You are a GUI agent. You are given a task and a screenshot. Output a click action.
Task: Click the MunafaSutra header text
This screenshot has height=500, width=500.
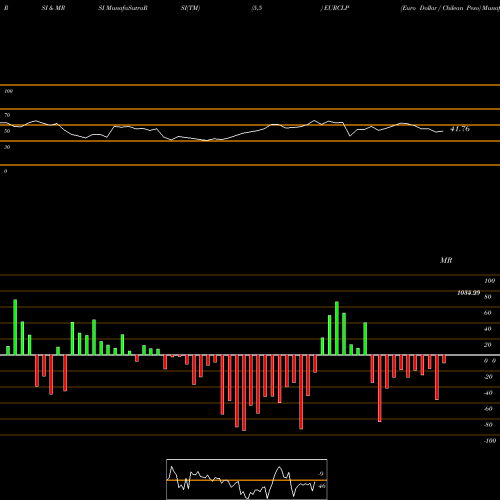pos(126,8)
